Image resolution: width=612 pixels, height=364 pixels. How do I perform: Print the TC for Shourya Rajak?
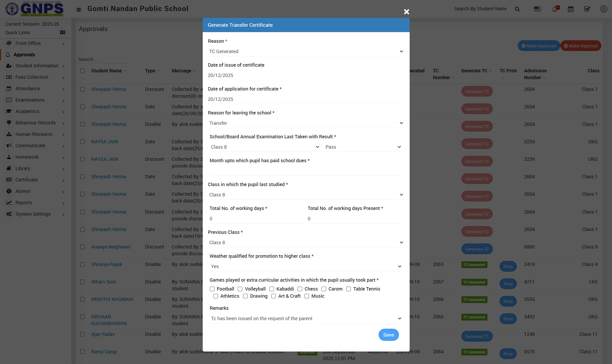point(508,266)
